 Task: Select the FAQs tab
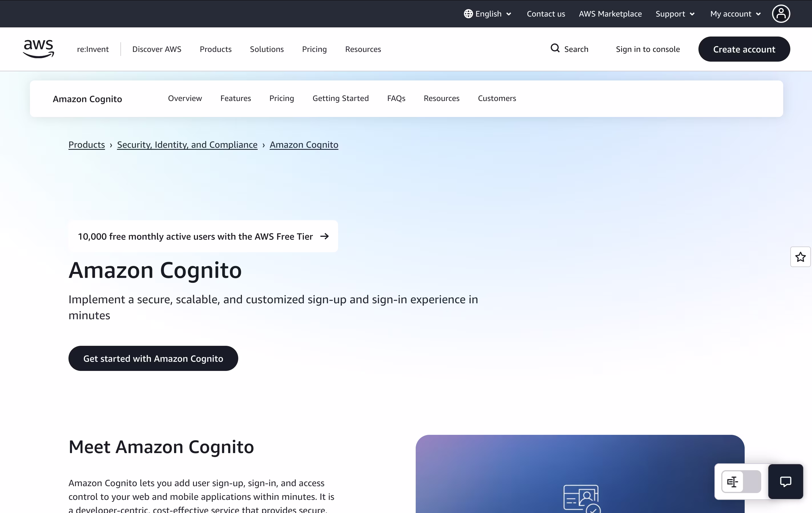(x=396, y=98)
